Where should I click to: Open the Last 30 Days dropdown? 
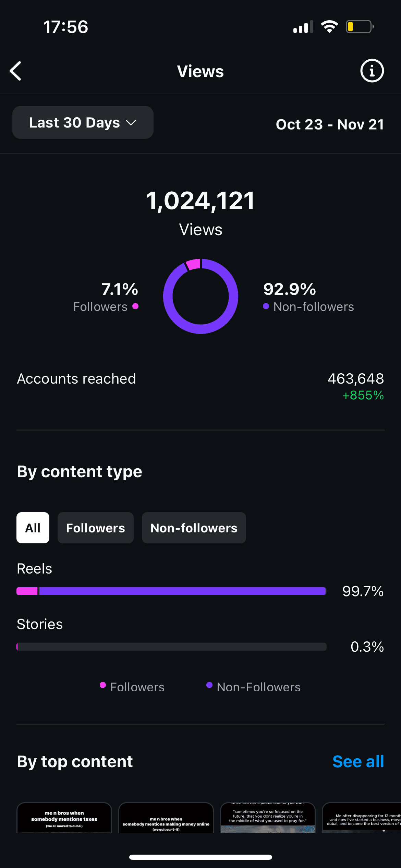(83, 122)
